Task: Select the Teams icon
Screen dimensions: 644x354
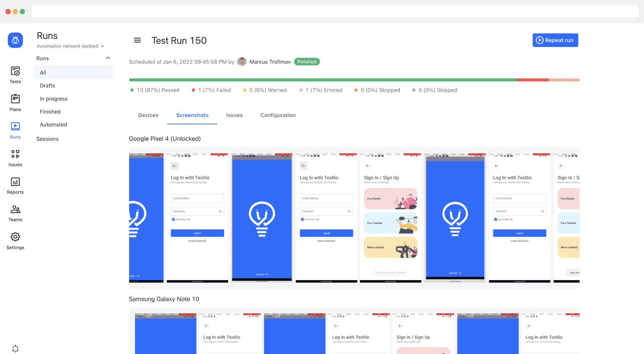Action: (15, 212)
